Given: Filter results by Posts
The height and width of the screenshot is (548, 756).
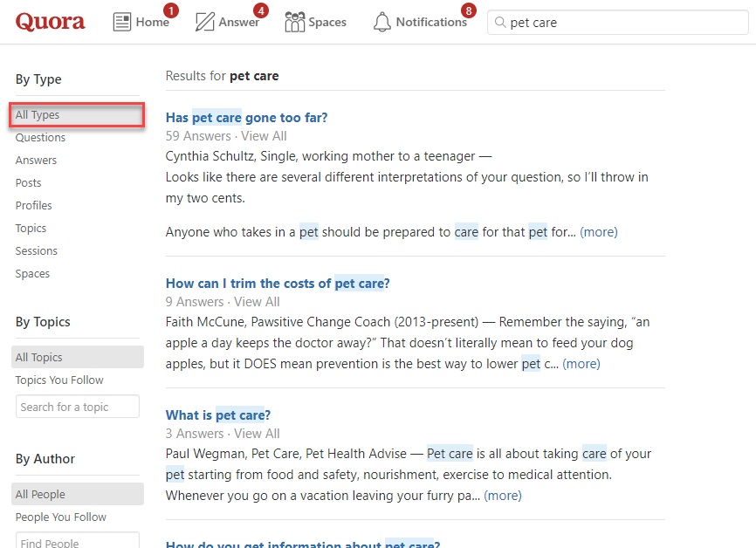Looking at the screenshot, I should 29,182.
